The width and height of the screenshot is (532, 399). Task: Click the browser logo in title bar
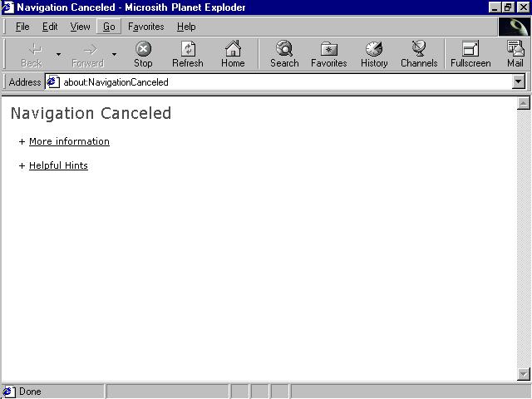tap(7, 7)
